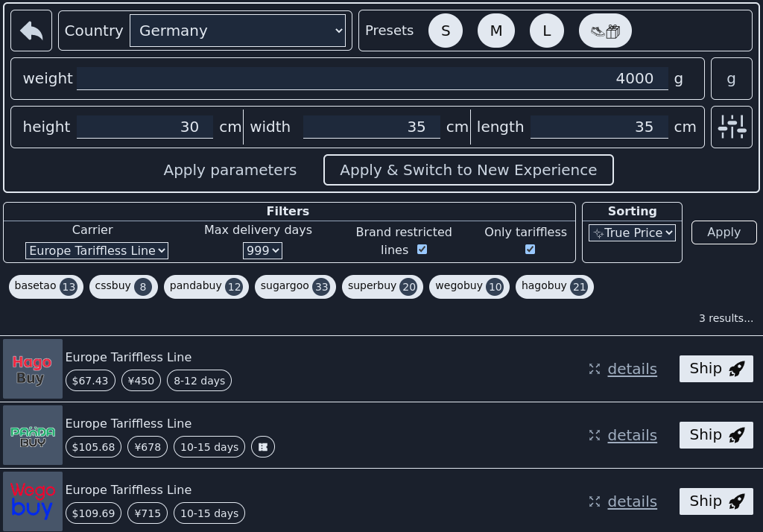Screen dimensions: 763x532
Task: Filter by wegobuy agent chip
Action: (469, 286)
